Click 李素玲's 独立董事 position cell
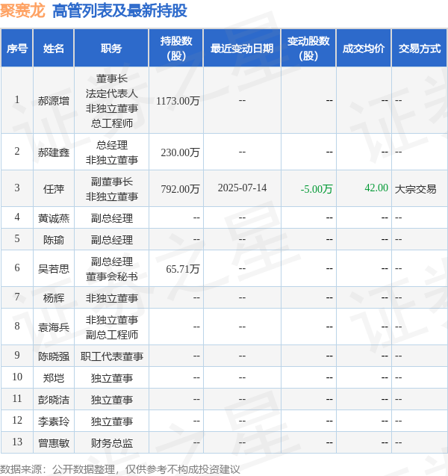Viewport: 448px width, 476px height. pos(112,421)
